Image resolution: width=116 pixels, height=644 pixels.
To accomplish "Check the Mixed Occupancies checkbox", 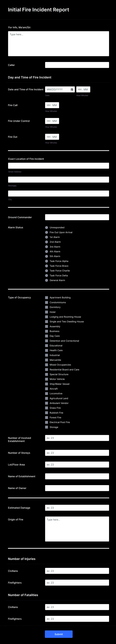I will (x=46, y=365).
